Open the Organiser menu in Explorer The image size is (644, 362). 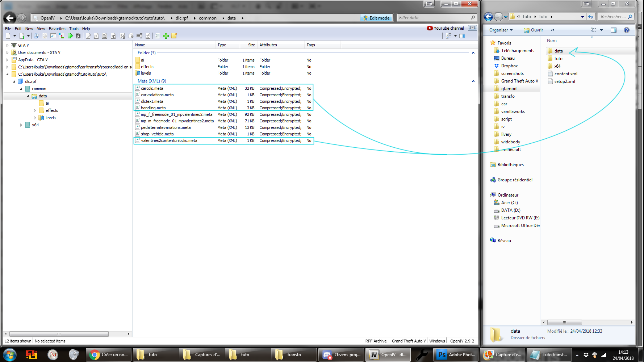[x=501, y=30]
